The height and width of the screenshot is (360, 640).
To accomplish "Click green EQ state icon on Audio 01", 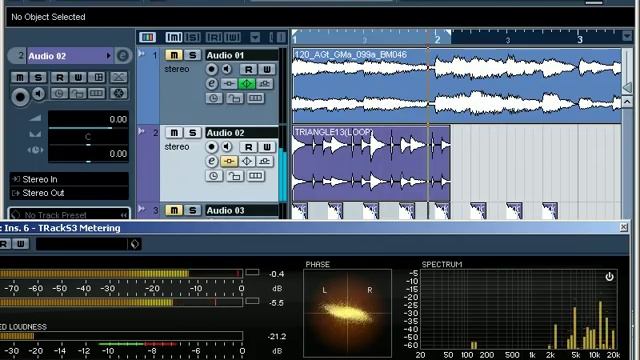I will tap(247, 84).
